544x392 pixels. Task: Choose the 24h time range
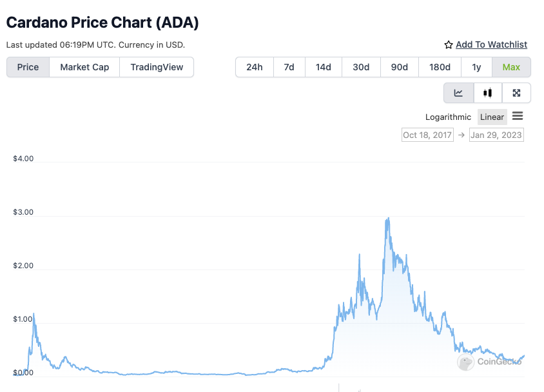point(255,67)
